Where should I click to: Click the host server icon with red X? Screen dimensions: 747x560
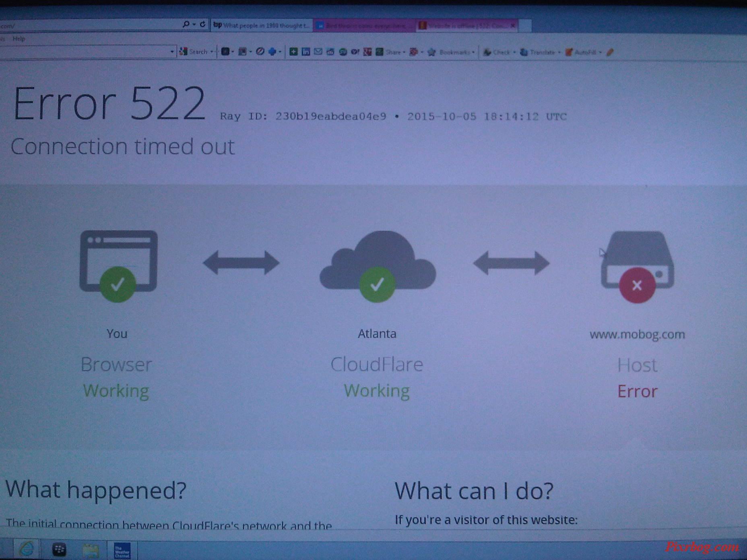pyautogui.click(x=638, y=266)
